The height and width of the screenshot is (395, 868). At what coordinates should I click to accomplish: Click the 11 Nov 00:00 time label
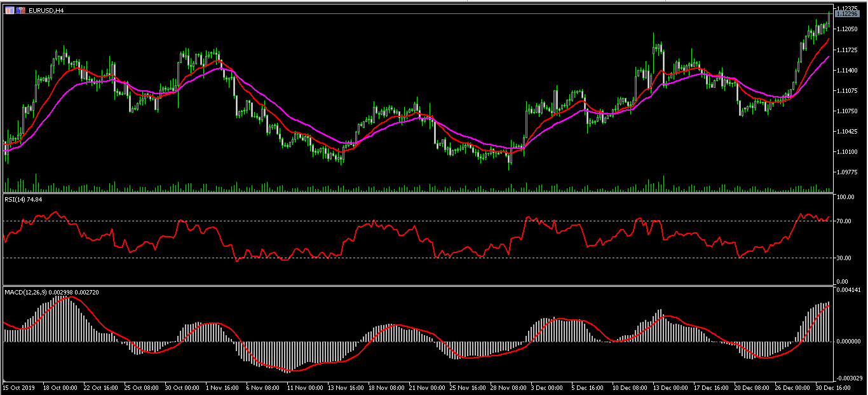pos(304,387)
